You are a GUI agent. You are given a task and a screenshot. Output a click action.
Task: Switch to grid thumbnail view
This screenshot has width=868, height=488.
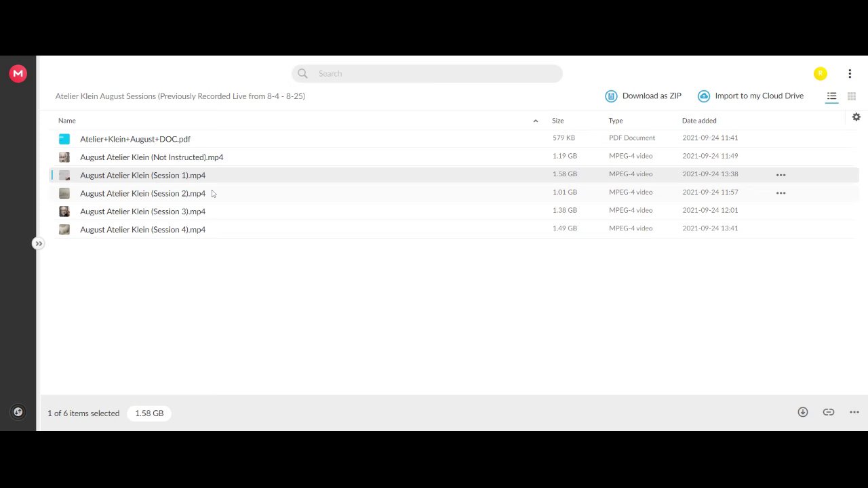(x=852, y=96)
